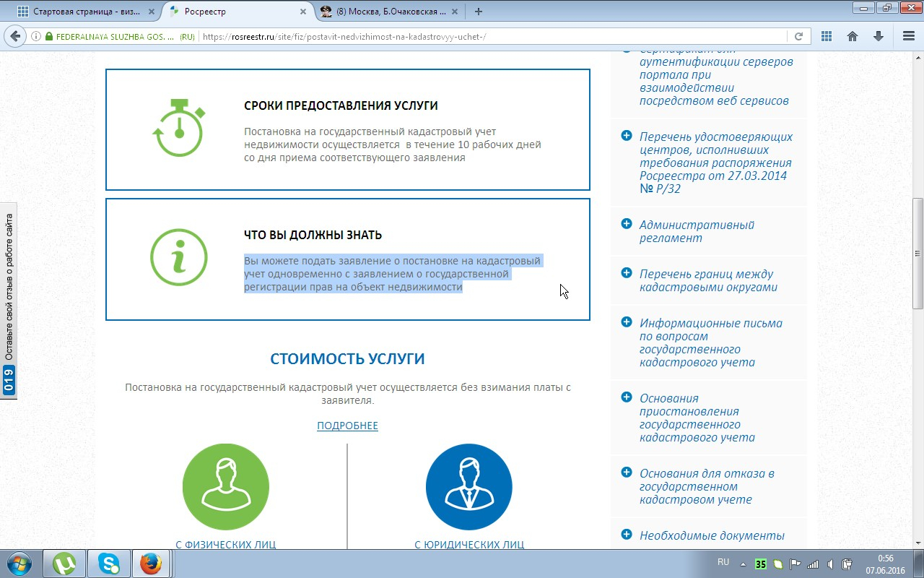Click the blue legal entities person icon
This screenshot has height=578, width=924.
[468, 487]
